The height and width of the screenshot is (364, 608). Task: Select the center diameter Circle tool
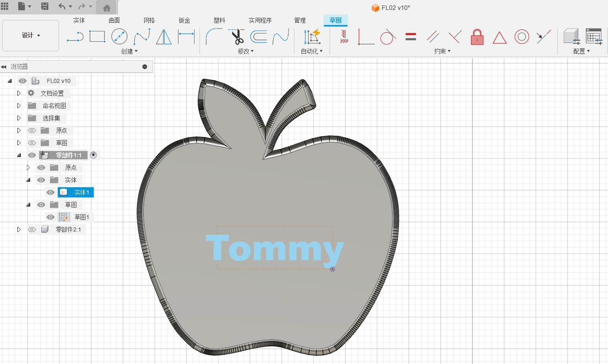pos(119,37)
